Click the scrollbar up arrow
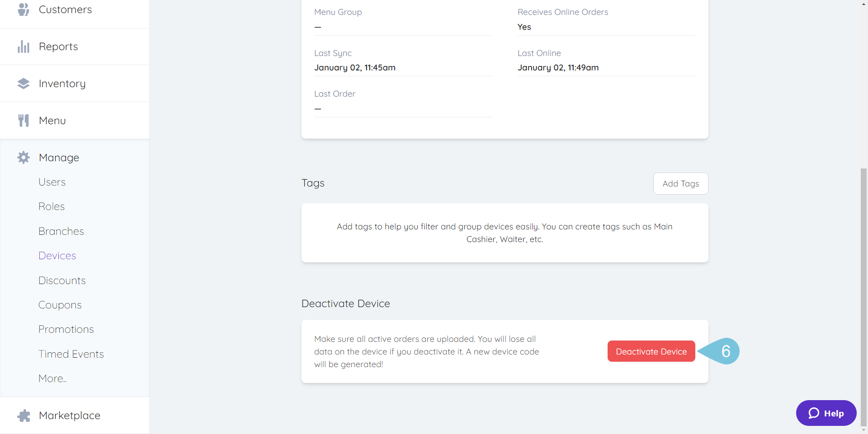 863,4
